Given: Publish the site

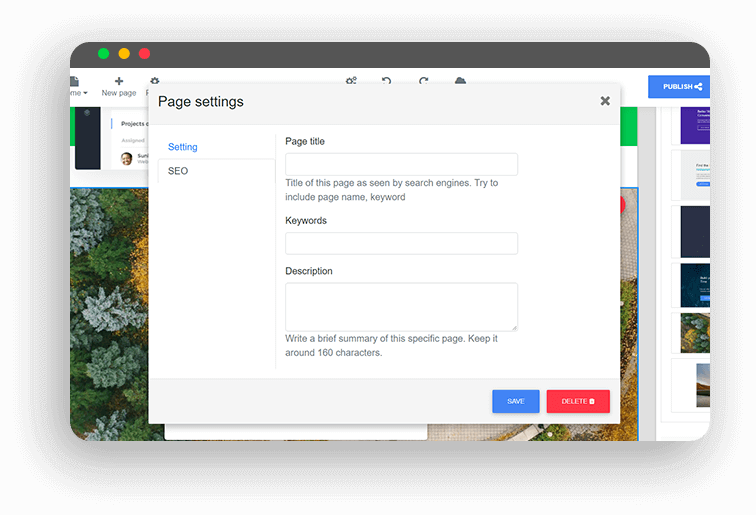Looking at the screenshot, I should coord(679,87).
